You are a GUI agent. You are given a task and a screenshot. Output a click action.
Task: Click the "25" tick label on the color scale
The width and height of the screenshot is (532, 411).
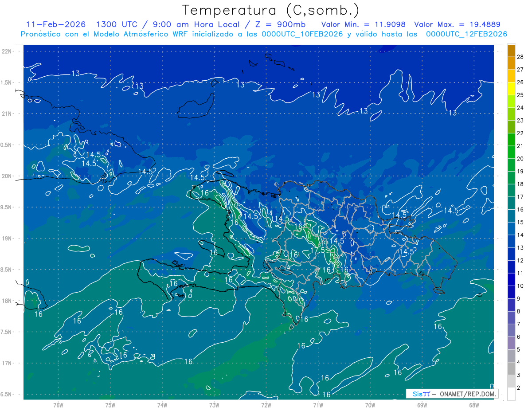click(520, 95)
